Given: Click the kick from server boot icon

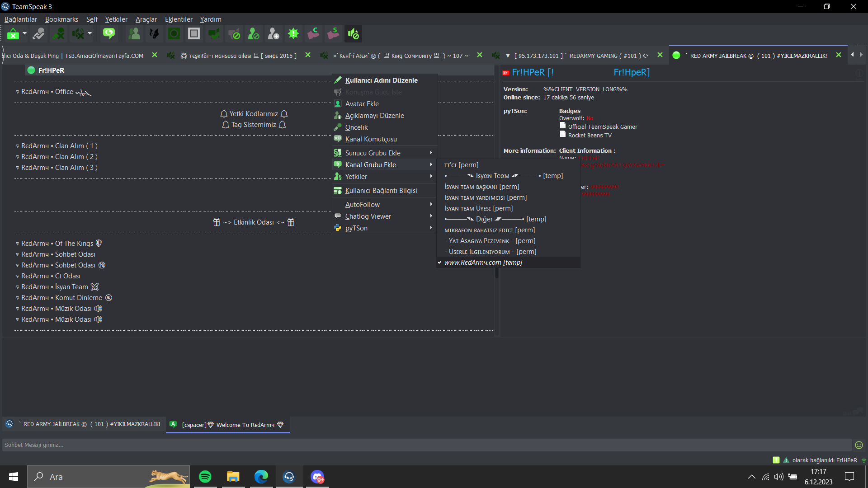Looking at the screenshot, I should coord(333,34).
